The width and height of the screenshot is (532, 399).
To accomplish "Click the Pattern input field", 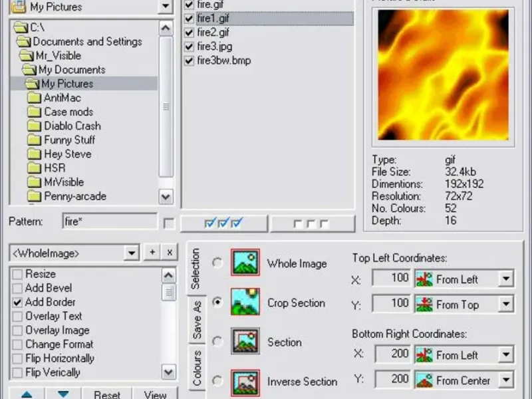I will (110, 221).
